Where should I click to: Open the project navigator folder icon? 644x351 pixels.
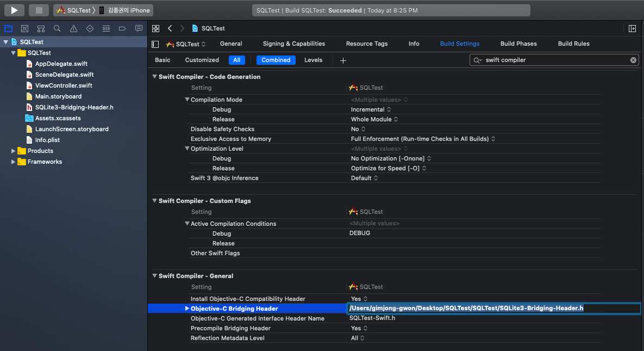point(8,28)
